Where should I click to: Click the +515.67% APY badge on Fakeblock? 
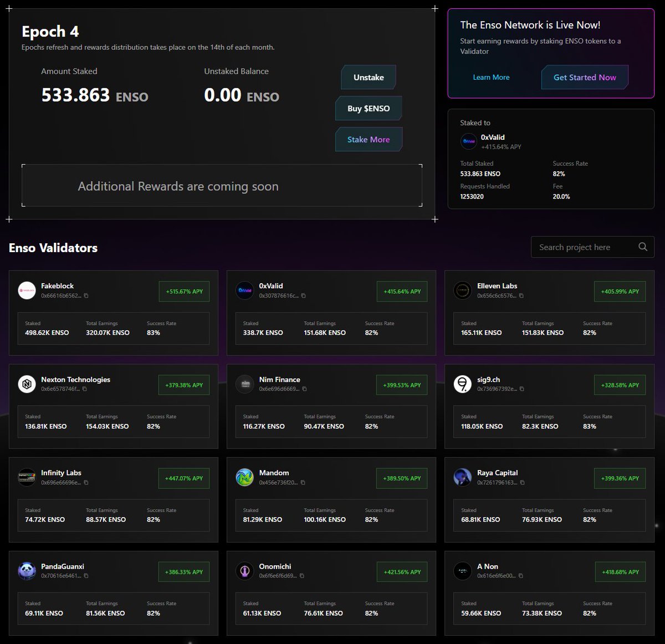(184, 292)
